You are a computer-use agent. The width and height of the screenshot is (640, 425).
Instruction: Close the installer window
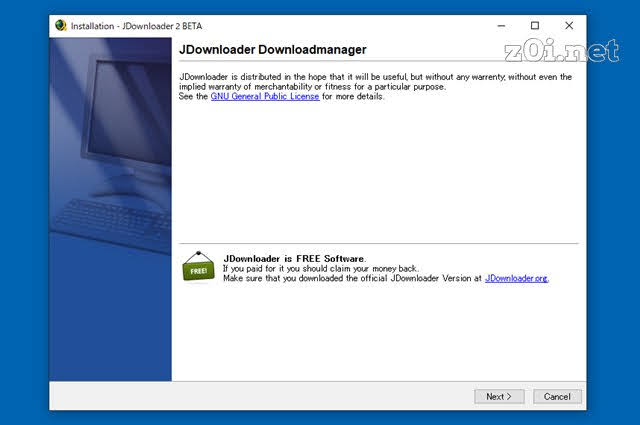(x=569, y=26)
